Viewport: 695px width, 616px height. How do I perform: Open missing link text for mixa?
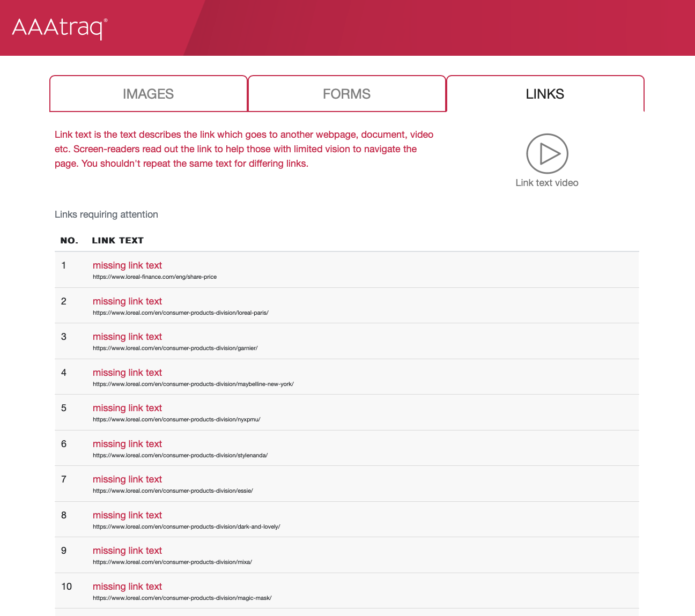127,551
